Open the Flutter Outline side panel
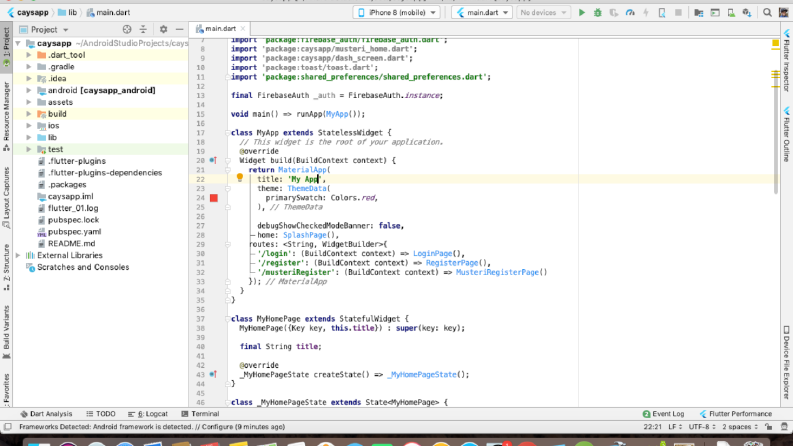The height and width of the screenshot is (446, 793). click(787, 133)
